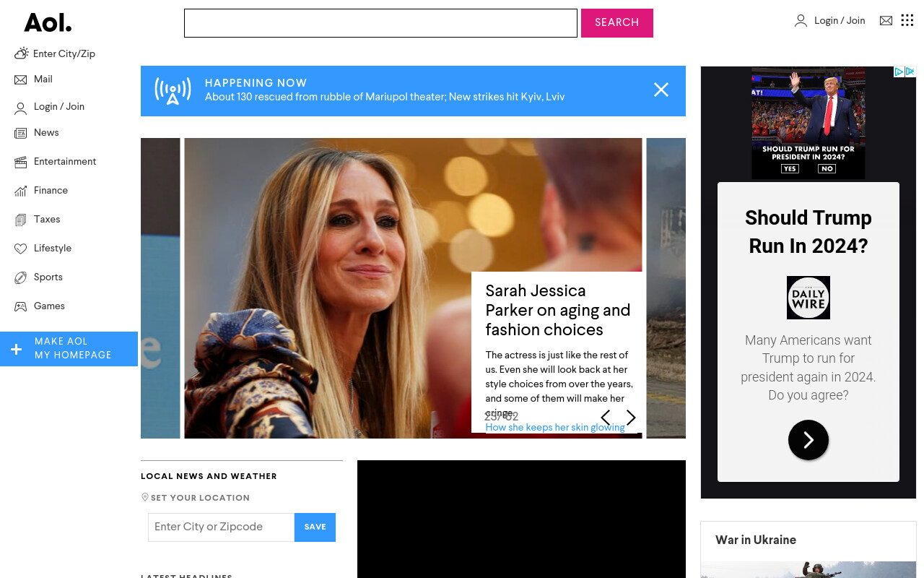
Task: Click the 'War in Ukraine' heading
Action: tap(756, 540)
